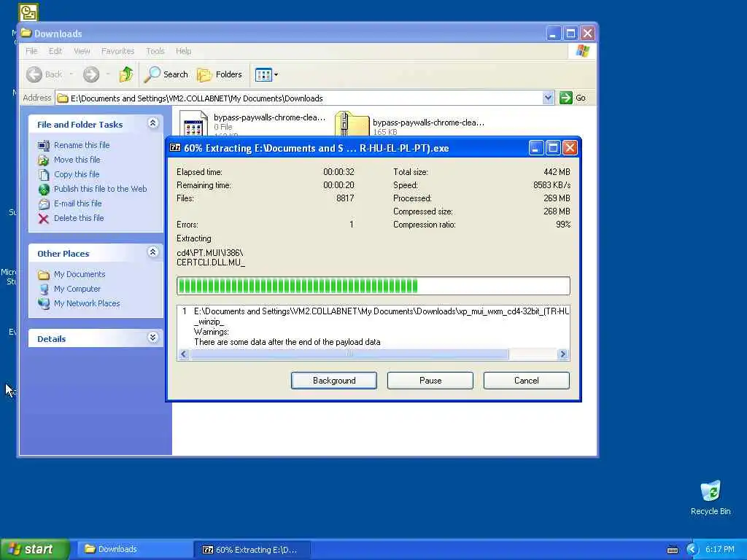Click the Copy this file icon
Screen dimensions: 747x560
43,175
